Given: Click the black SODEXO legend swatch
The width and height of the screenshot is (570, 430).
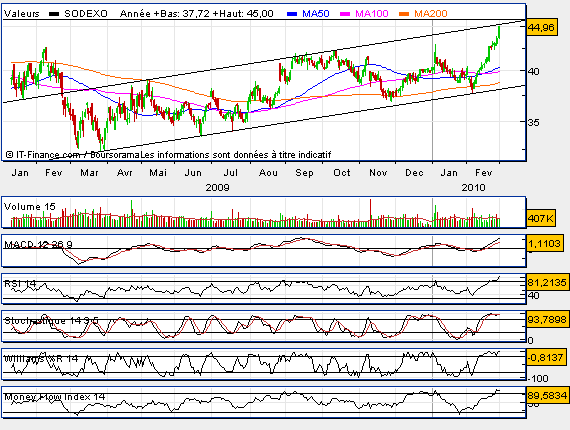Looking at the screenshot, I should coord(54,14).
